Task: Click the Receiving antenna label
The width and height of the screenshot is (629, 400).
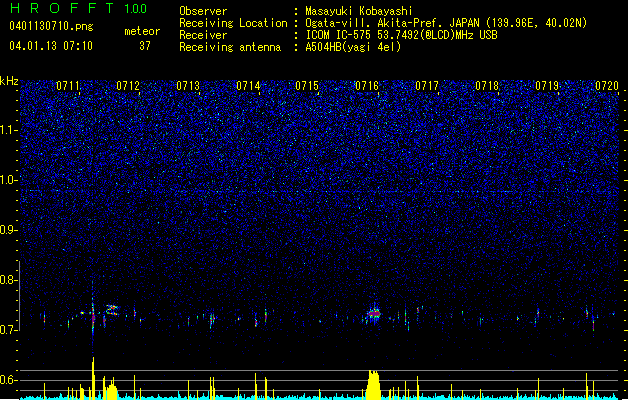Action: point(230,47)
